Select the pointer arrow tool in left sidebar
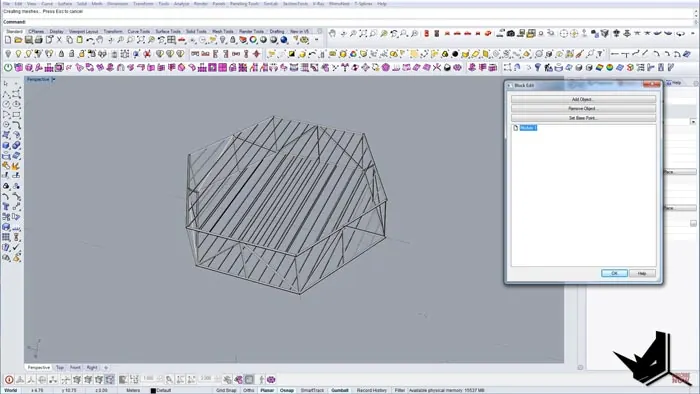 click(6, 83)
